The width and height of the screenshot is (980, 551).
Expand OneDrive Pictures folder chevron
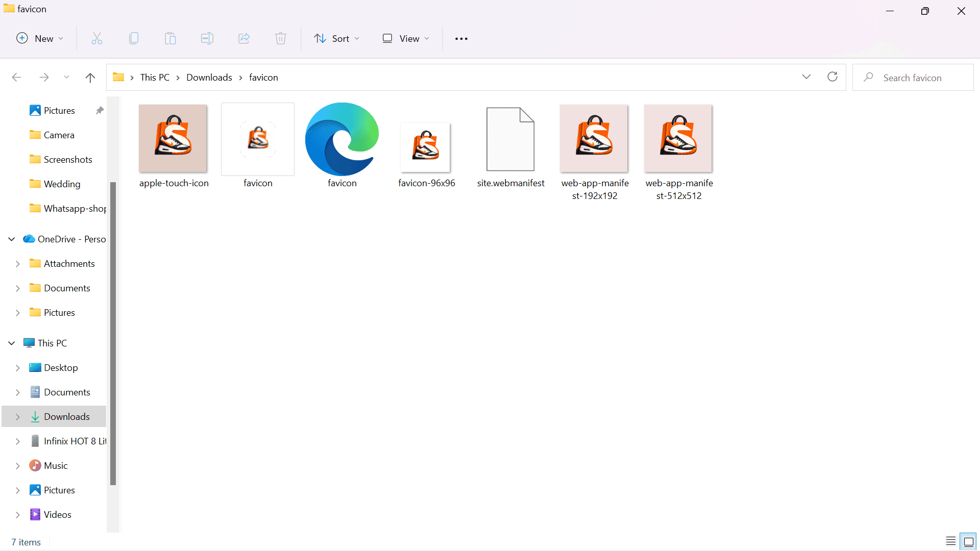18,313
